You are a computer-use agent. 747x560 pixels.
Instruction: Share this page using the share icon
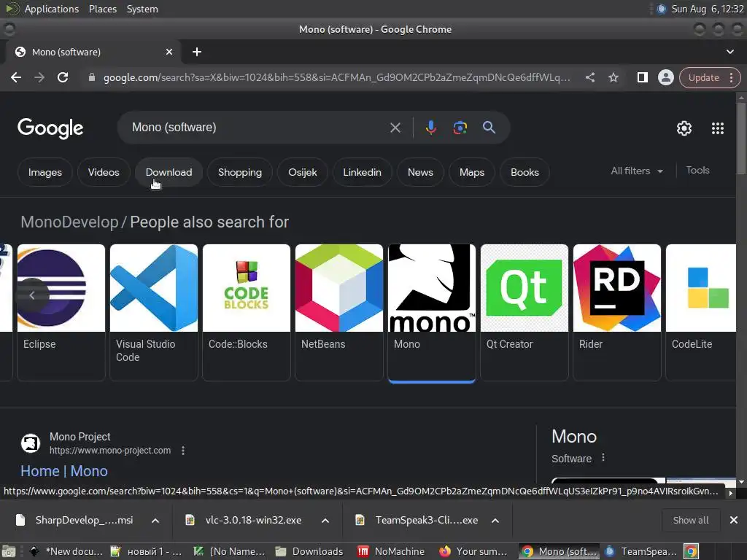[x=589, y=77]
